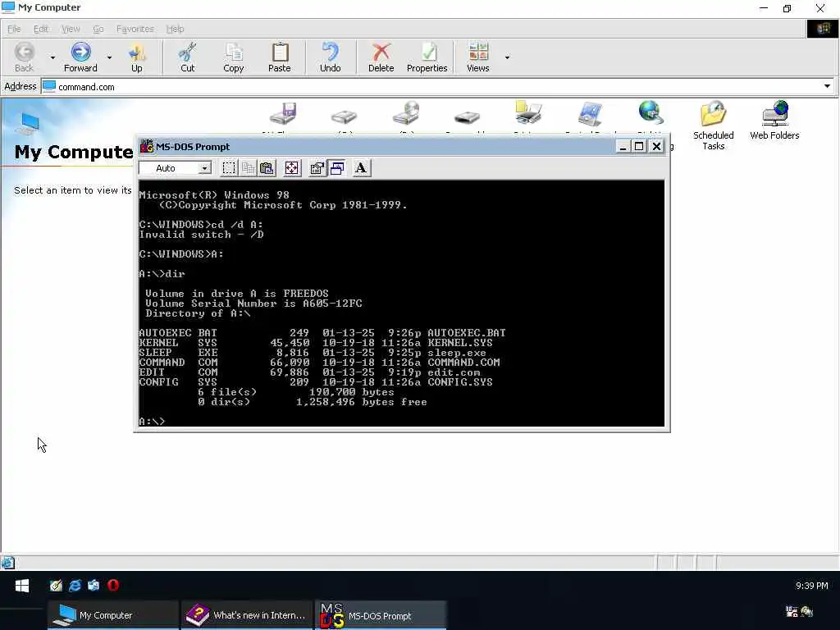Select the Printers folder icon

(x=528, y=112)
